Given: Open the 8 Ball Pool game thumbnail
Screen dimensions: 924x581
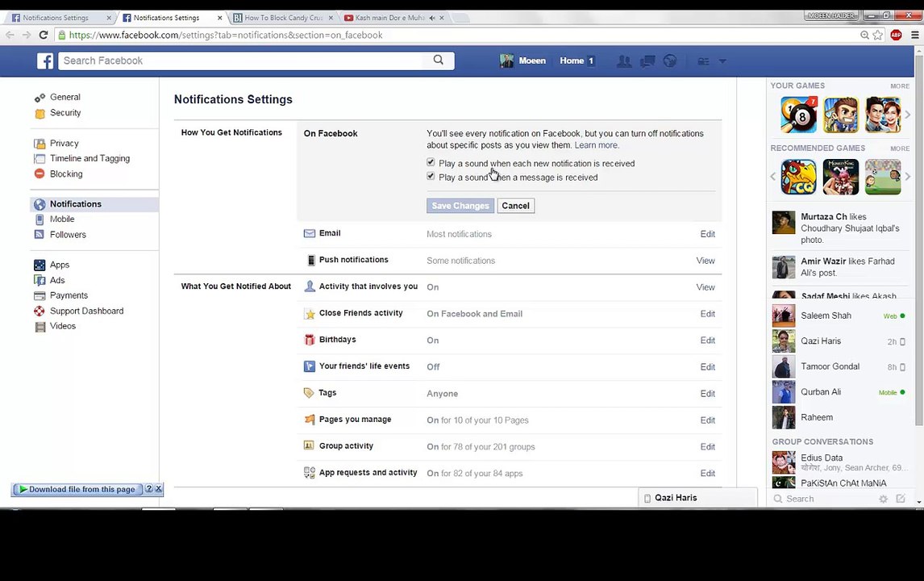Looking at the screenshot, I should [798, 115].
